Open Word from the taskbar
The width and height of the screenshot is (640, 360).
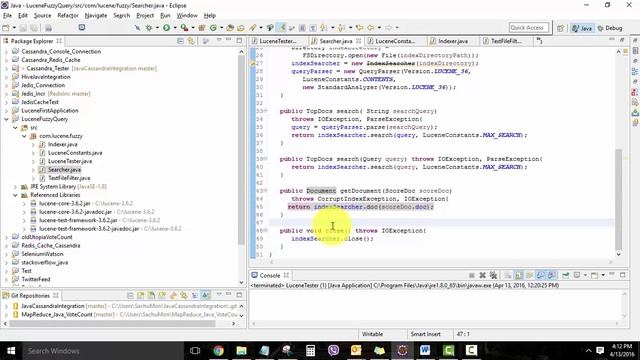pyautogui.click(x=425, y=350)
